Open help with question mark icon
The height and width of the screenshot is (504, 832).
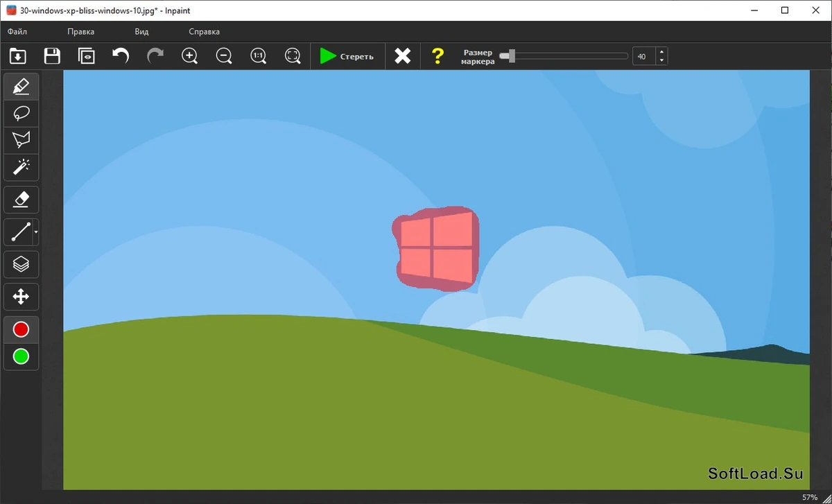coord(437,56)
